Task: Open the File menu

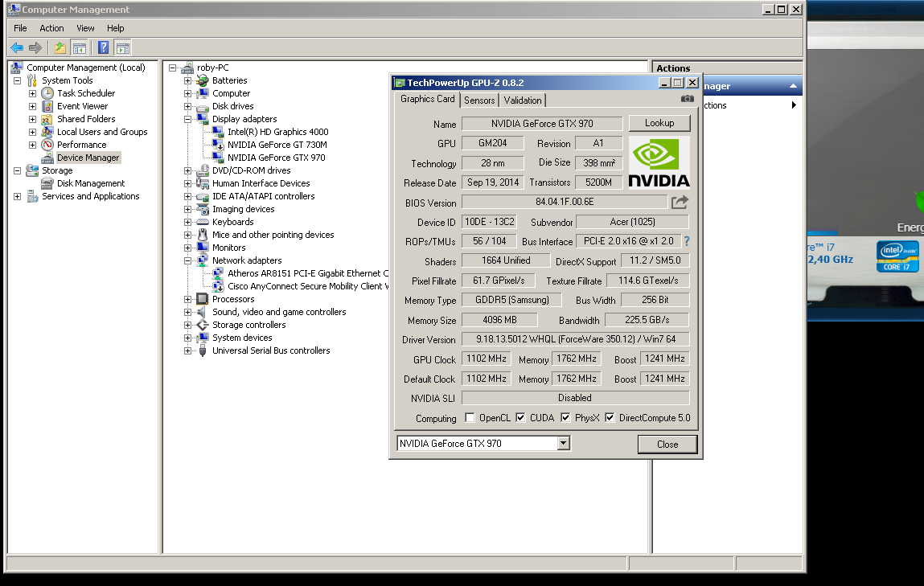Action: click(20, 28)
